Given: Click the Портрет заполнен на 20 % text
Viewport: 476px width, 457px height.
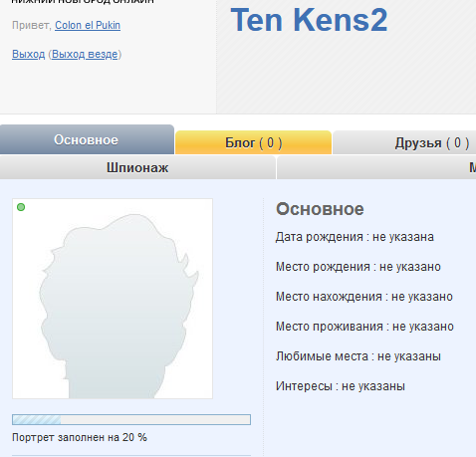Looking at the screenshot, I should [x=80, y=437].
